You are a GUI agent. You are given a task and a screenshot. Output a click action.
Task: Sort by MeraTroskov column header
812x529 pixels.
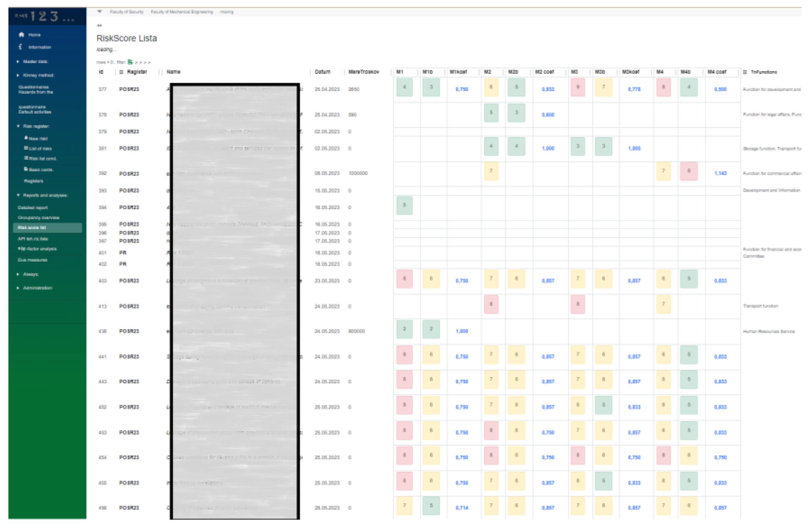click(x=364, y=72)
